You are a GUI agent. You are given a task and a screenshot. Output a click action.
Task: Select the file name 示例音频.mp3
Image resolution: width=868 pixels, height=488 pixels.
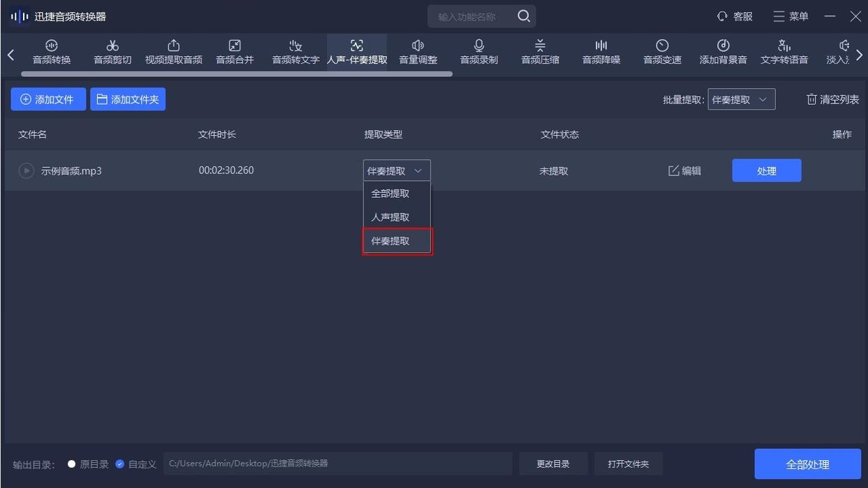pos(71,171)
